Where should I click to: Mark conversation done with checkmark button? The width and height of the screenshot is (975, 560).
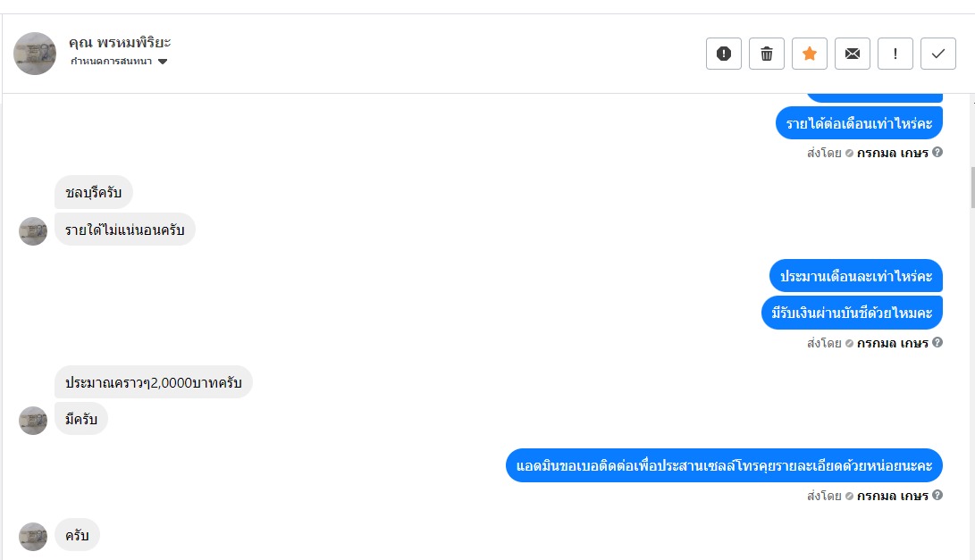point(938,54)
